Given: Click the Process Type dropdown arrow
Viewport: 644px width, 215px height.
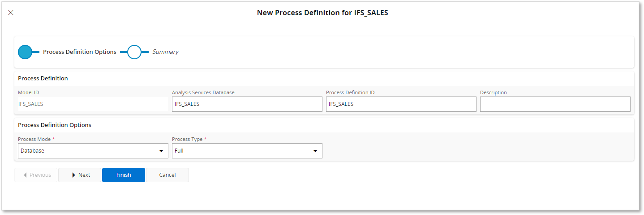Looking at the screenshot, I should 315,151.
